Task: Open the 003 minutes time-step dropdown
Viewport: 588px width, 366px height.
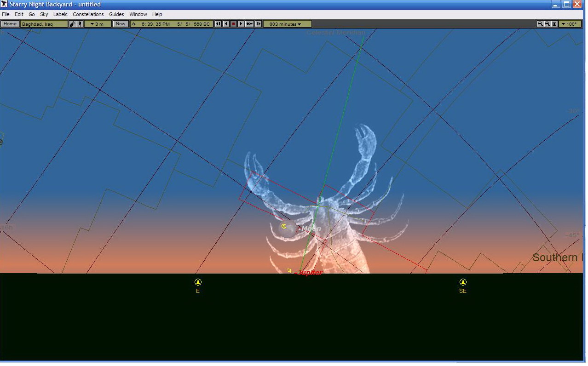Action: (x=287, y=24)
